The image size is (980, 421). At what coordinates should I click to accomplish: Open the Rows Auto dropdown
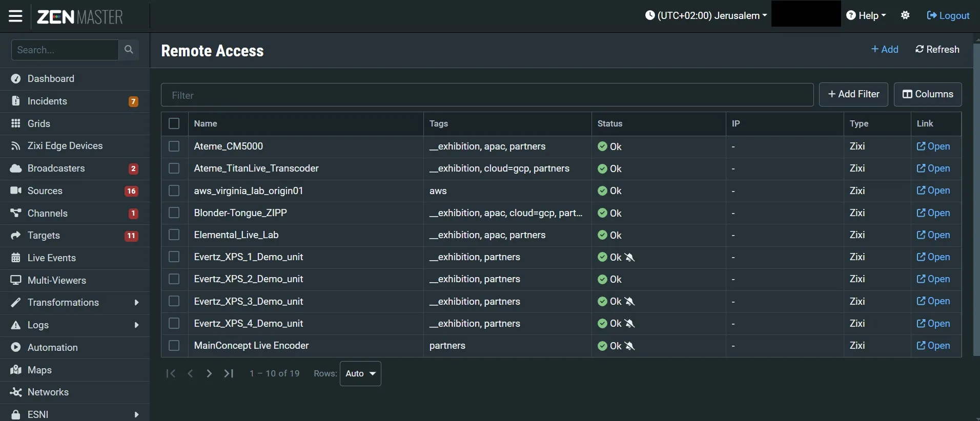pyautogui.click(x=360, y=374)
